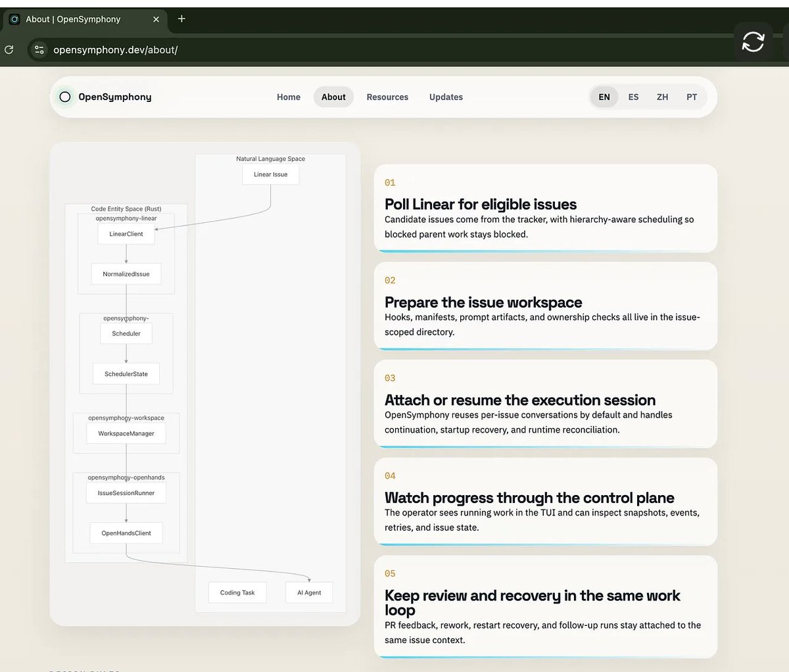Screen dimensions: 789x672
Task: Click the opensymphony-workspace group label
Action: [126, 418]
